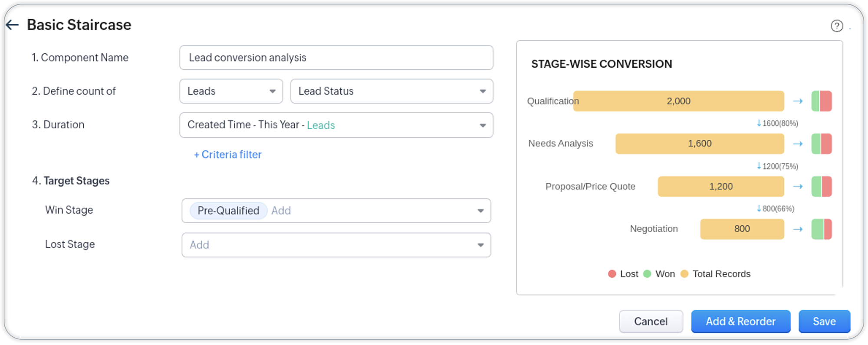The image size is (868, 345).
Task: Click the Add & Reorder button
Action: pos(740,322)
